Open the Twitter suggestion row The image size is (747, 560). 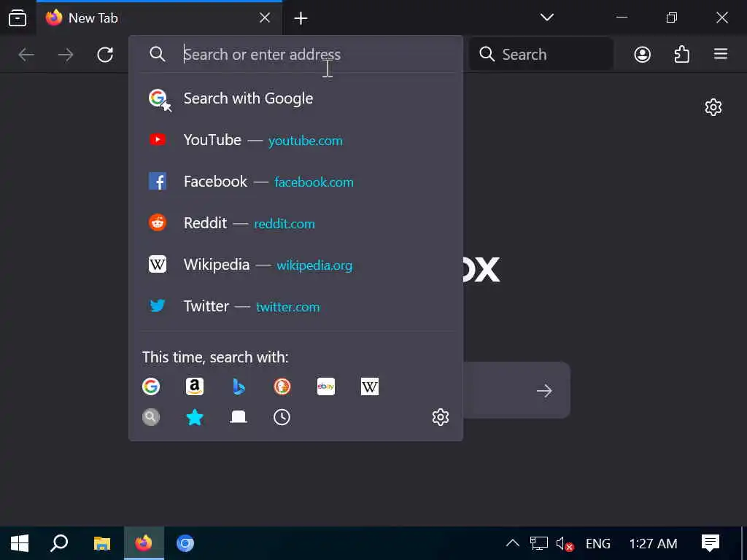(296, 306)
